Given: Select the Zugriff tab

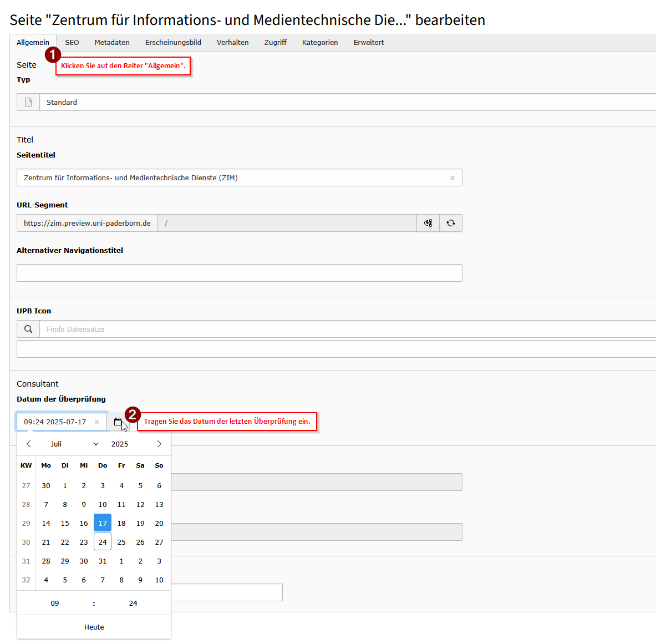Looking at the screenshot, I should click(x=275, y=43).
